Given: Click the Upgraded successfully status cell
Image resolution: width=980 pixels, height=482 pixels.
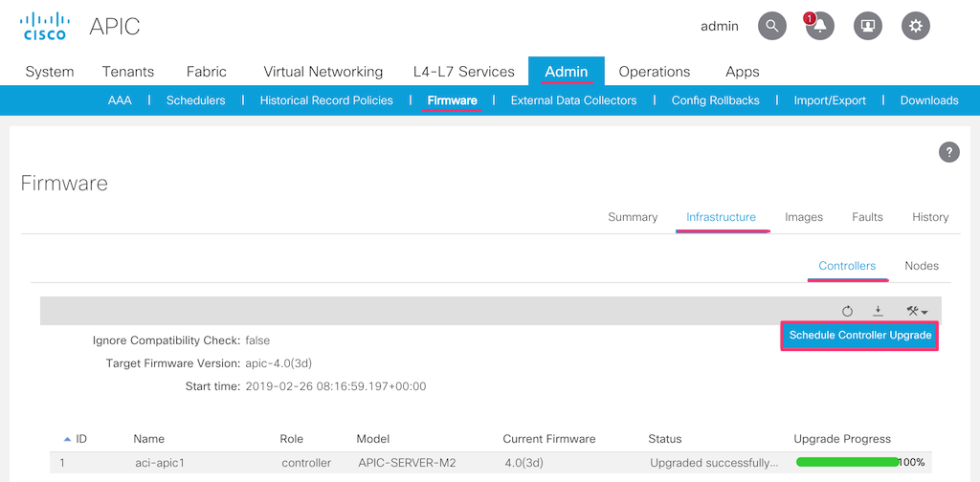Looking at the screenshot, I should tap(714, 463).
